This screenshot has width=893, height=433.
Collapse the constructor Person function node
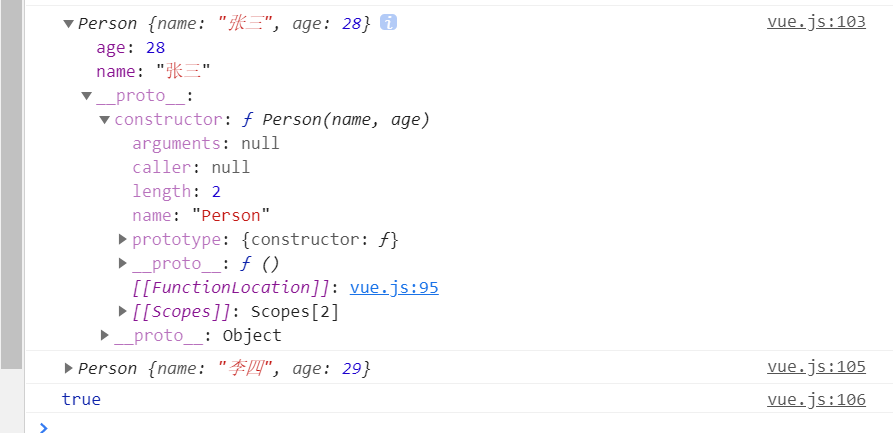tap(105, 120)
